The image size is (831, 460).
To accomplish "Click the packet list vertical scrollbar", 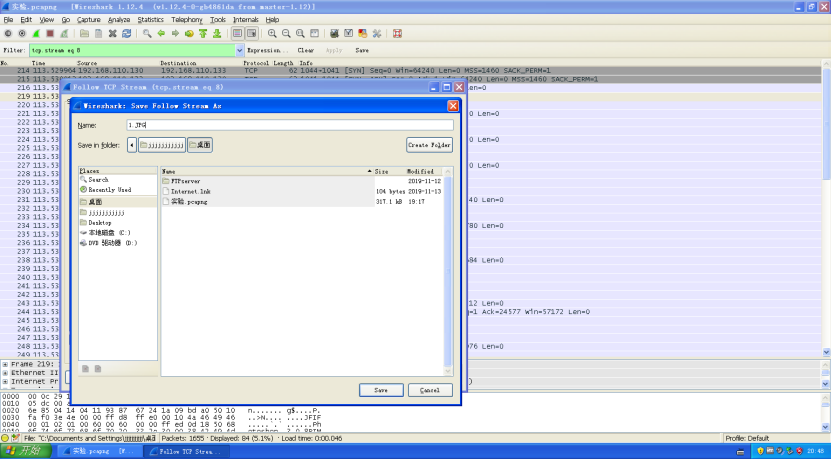I will coord(826,208).
